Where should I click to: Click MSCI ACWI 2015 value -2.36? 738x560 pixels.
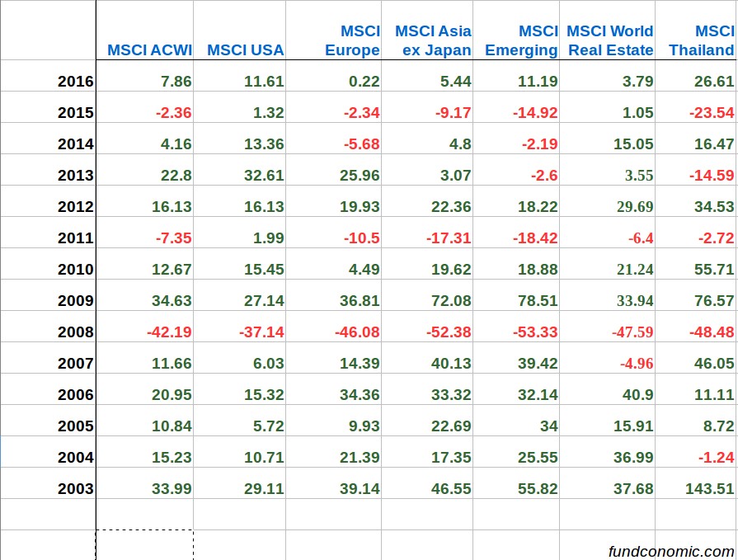coord(174,113)
